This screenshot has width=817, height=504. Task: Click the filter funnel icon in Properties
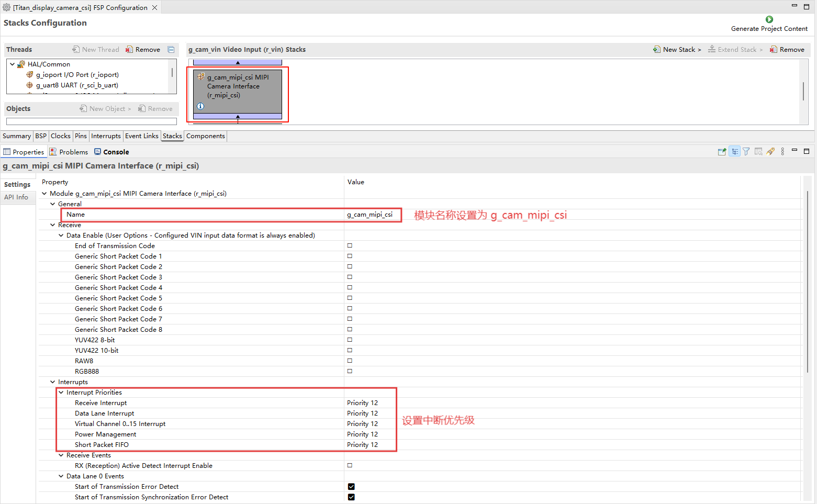tap(746, 152)
